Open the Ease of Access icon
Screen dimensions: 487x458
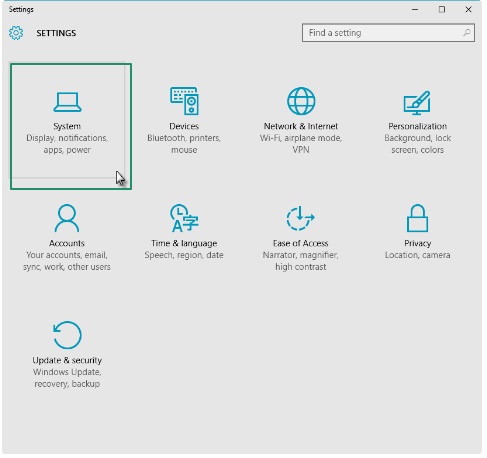pyautogui.click(x=301, y=218)
